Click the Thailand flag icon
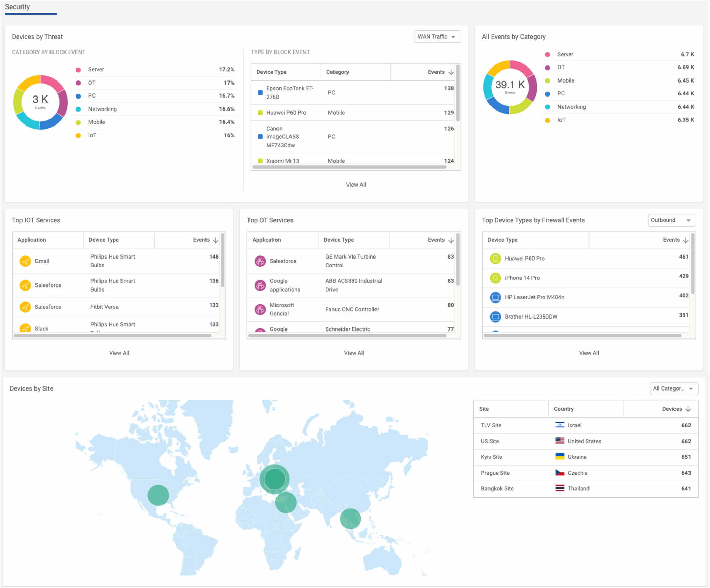Image resolution: width=710 pixels, height=588 pixels. pos(560,488)
